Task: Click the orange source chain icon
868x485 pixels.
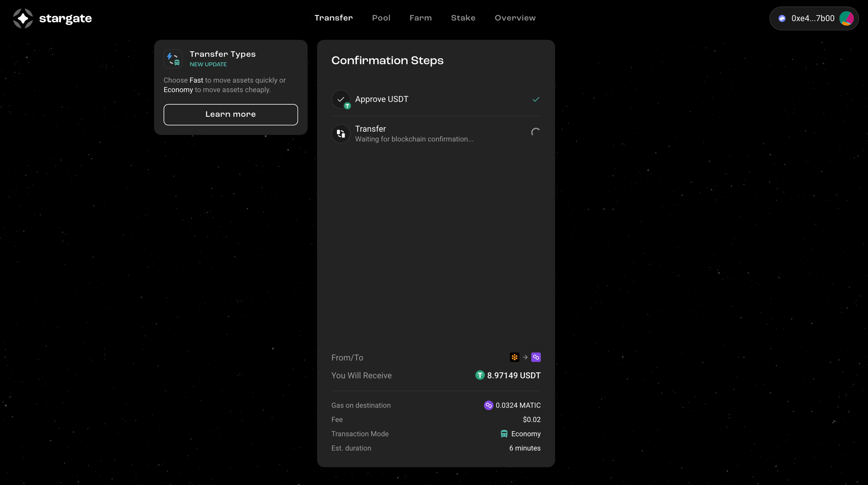Action: click(x=514, y=357)
